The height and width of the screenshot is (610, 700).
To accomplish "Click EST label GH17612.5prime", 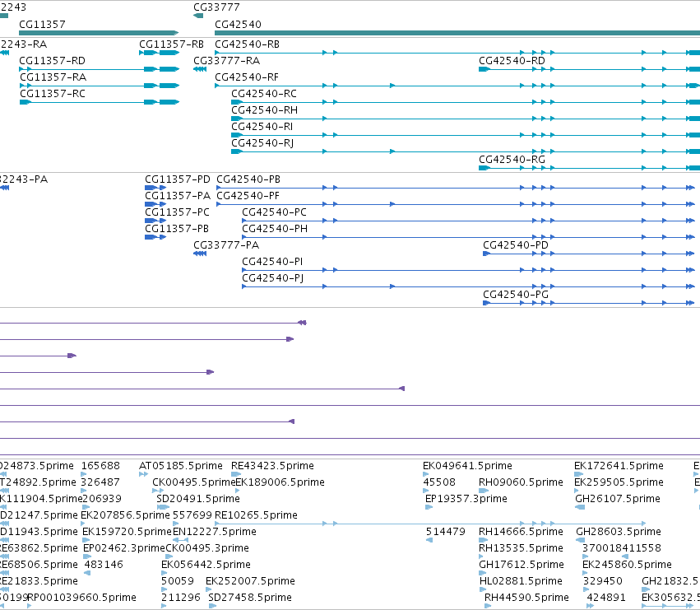I will tap(521, 565).
